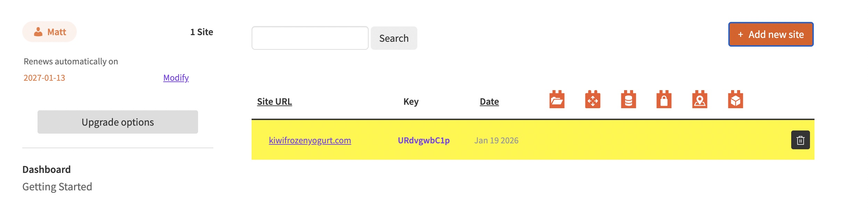Image resolution: width=868 pixels, height=222 pixels.
Task: Click the user icon beside Matt
Action: [38, 32]
